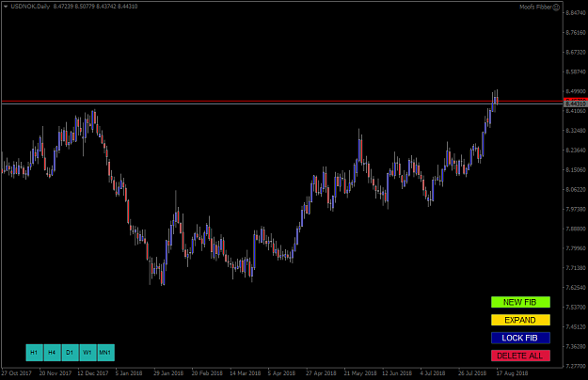Click the Moofs Fibber smiley icon

[x=557, y=8]
